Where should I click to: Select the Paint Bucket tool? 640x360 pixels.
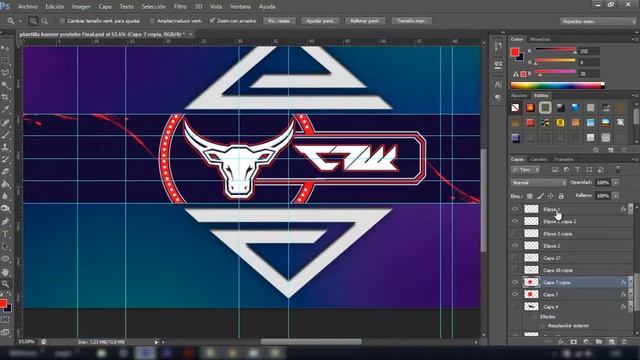(5, 184)
